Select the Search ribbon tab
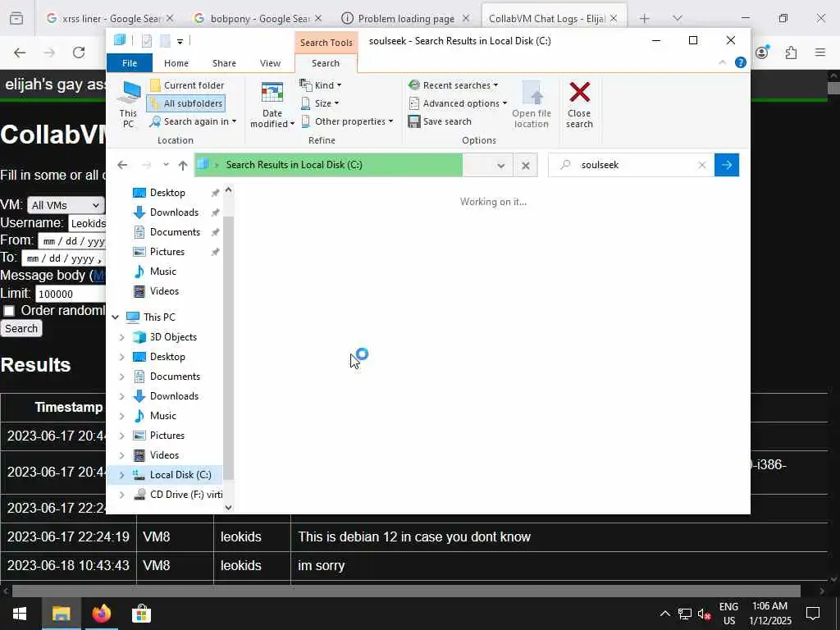 [326, 63]
